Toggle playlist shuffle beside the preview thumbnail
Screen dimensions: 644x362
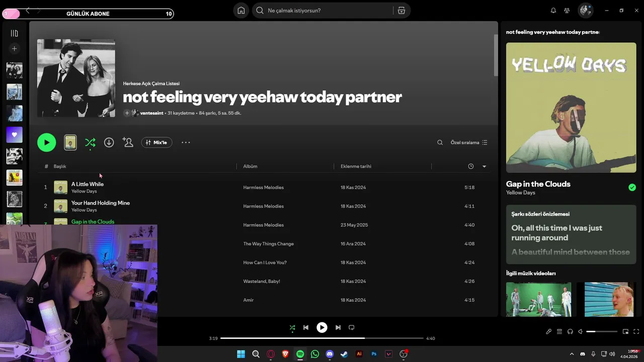[90, 142]
